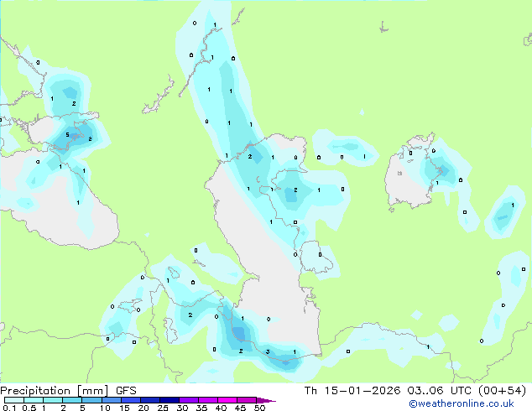The width and height of the screenshot is (532, 411).
Task: Click the 2–5 mm legend swatch
Action: click(x=72, y=400)
